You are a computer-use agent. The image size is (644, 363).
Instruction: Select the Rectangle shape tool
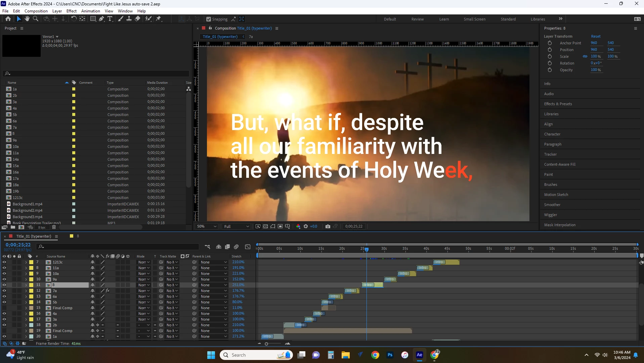tap(93, 19)
